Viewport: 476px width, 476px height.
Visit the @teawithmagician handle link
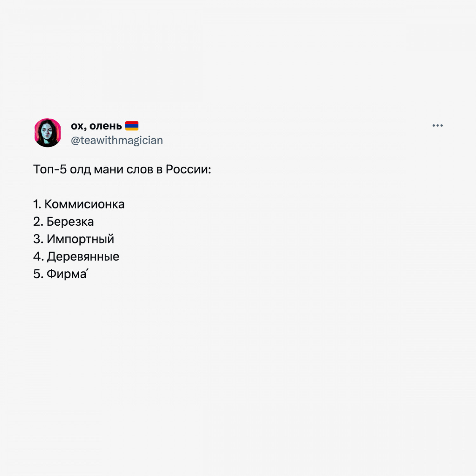coord(117,140)
